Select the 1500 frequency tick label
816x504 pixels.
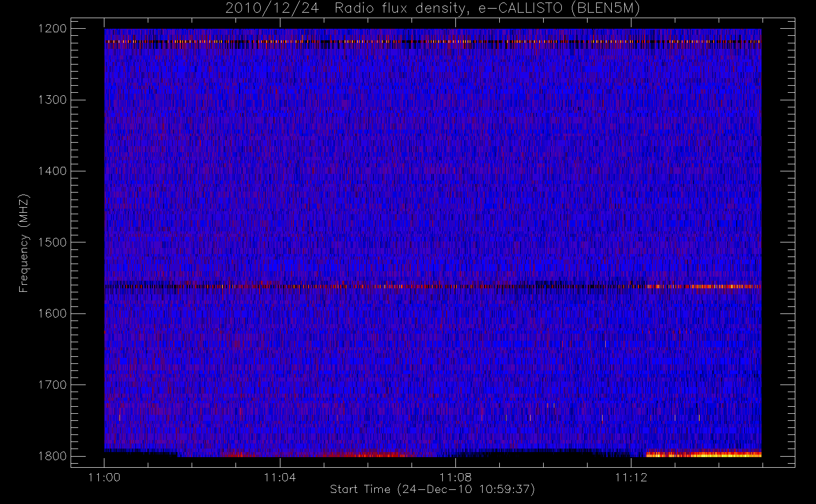(x=52, y=242)
